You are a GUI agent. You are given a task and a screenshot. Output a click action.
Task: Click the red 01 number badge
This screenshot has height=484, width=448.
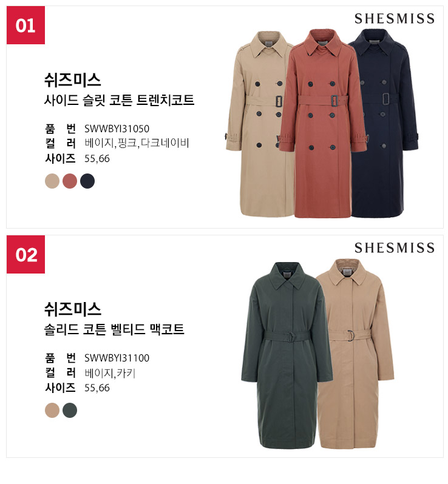pos(25,25)
